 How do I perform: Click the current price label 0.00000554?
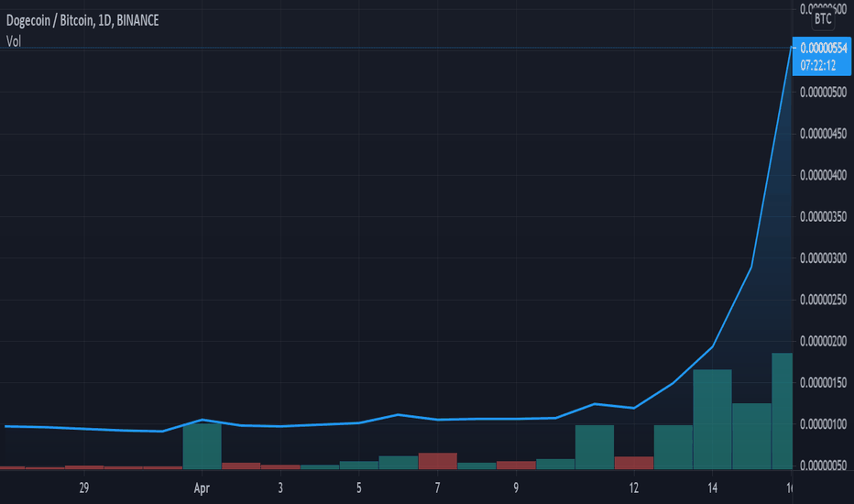pyautogui.click(x=824, y=48)
